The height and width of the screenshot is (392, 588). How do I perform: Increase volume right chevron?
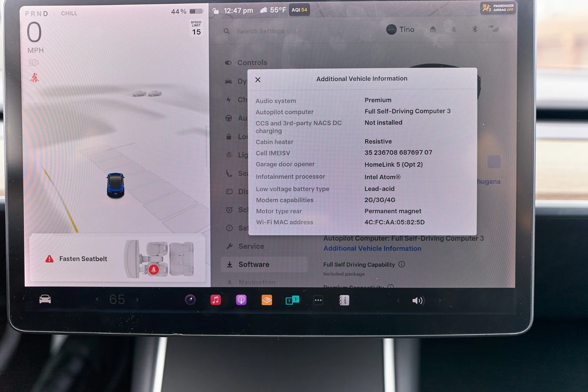[x=440, y=301]
